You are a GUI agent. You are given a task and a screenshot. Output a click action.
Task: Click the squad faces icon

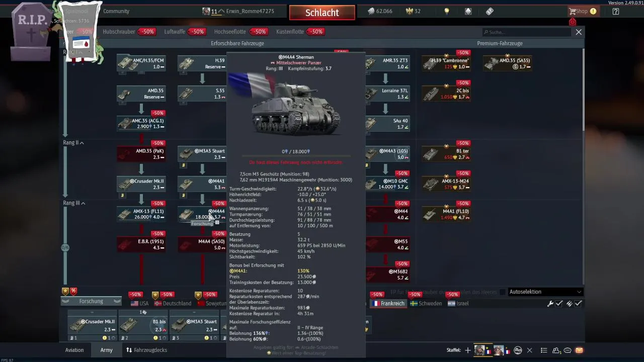[x=518, y=350]
